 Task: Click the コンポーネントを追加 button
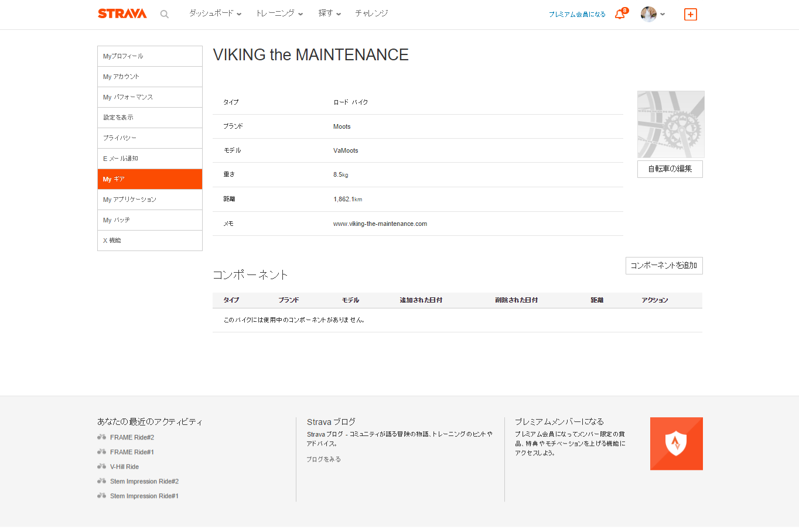tap(664, 266)
